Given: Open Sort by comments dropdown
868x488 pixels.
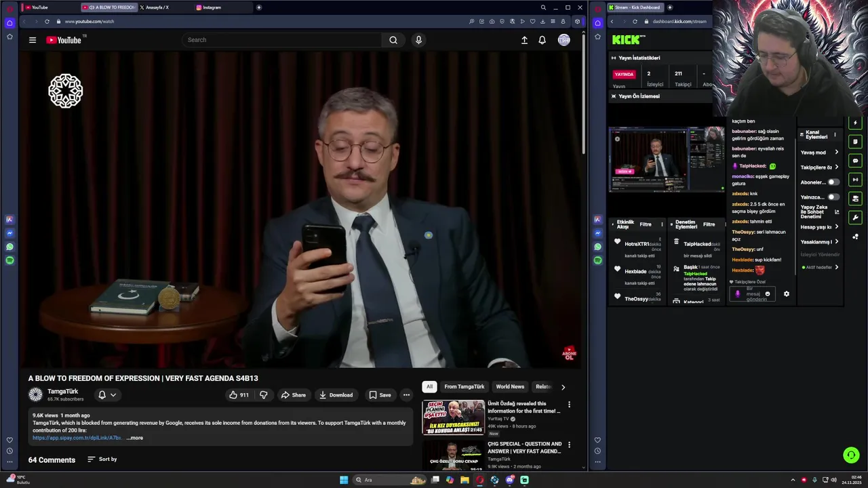Looking at the screenshot, I should (102, 460).
